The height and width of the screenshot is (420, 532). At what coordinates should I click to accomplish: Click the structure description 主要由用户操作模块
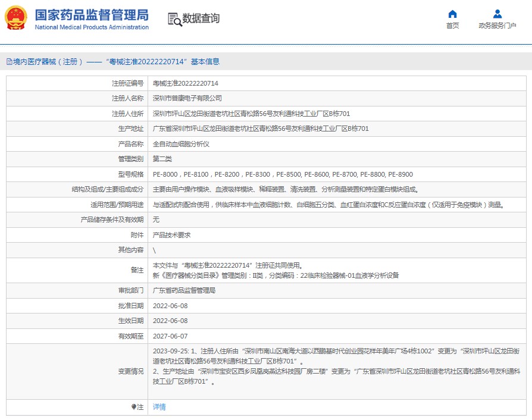tap(286, 189)
